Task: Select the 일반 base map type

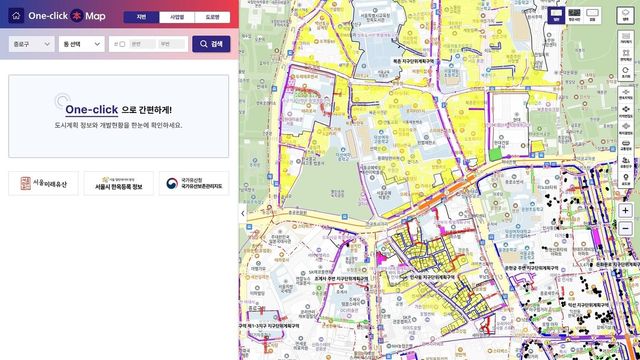Action: pos(556,16)
